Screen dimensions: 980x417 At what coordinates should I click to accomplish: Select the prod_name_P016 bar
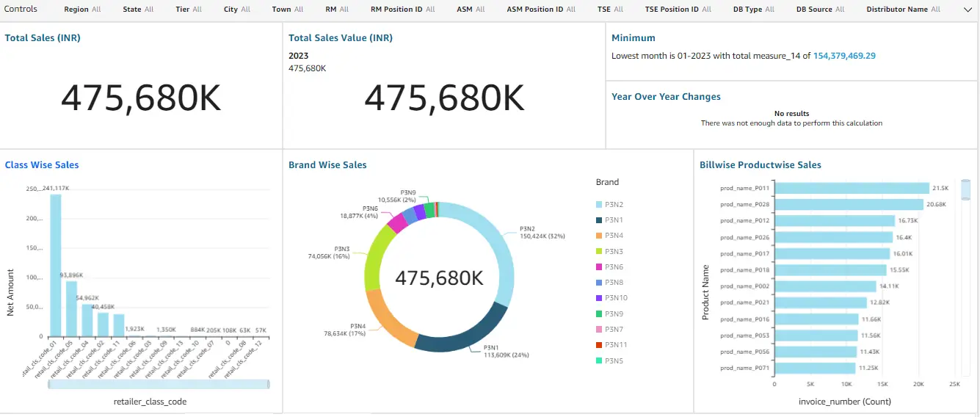tap(817, 319)
